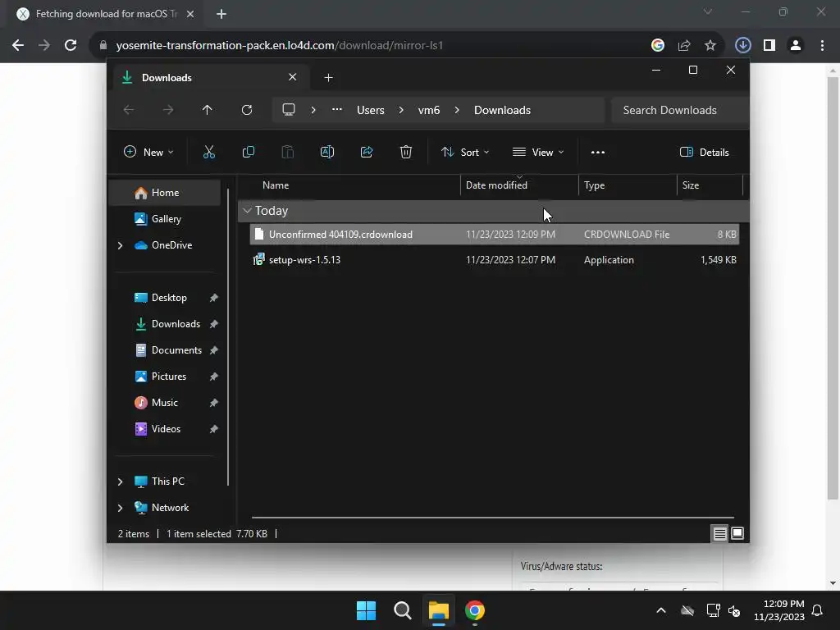Open a new Chrome tab
840x630 pixels.
(221, 14)
